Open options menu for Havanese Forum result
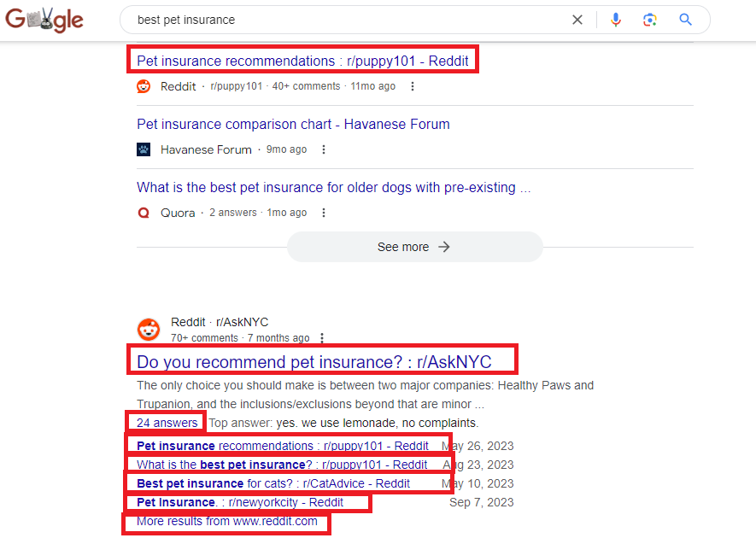This screenshot has width=756, height=538. click(324, 149)
